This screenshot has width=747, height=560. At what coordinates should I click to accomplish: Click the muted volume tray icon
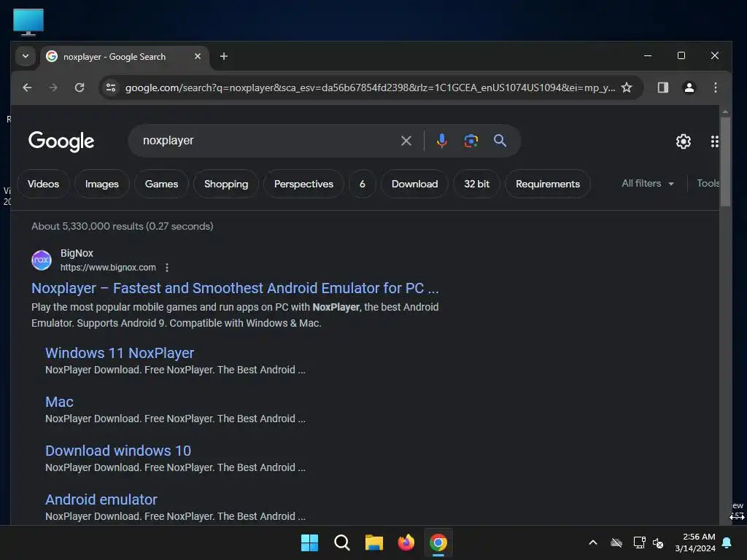tap(658, 542)
